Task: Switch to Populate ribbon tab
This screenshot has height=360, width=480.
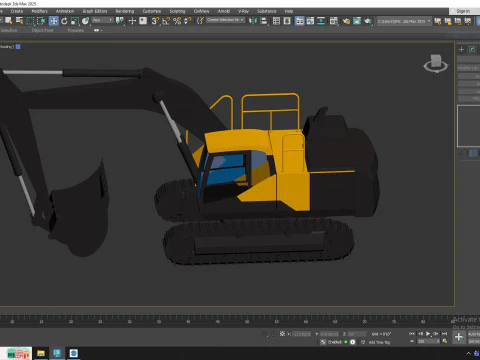Action: tap(76, 30)
